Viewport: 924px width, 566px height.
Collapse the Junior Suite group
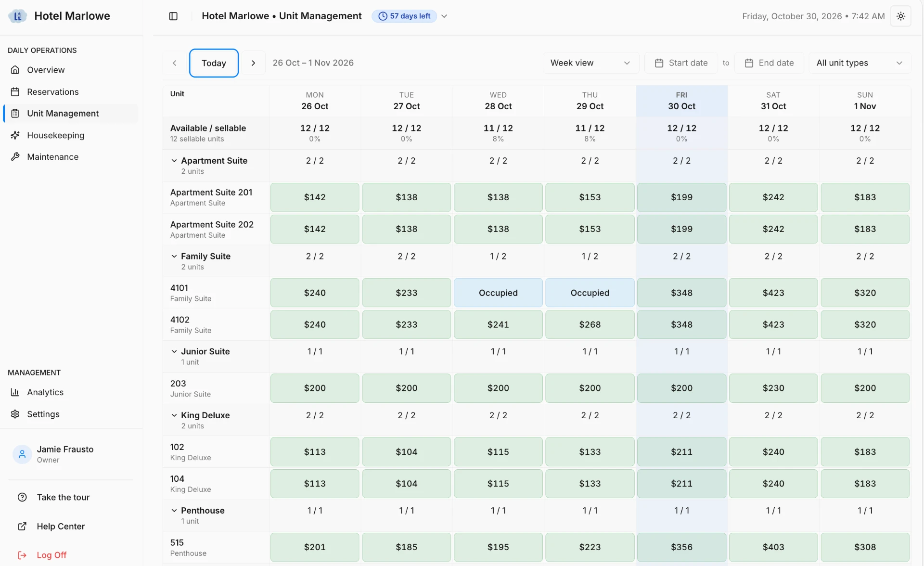pos(174,351)
